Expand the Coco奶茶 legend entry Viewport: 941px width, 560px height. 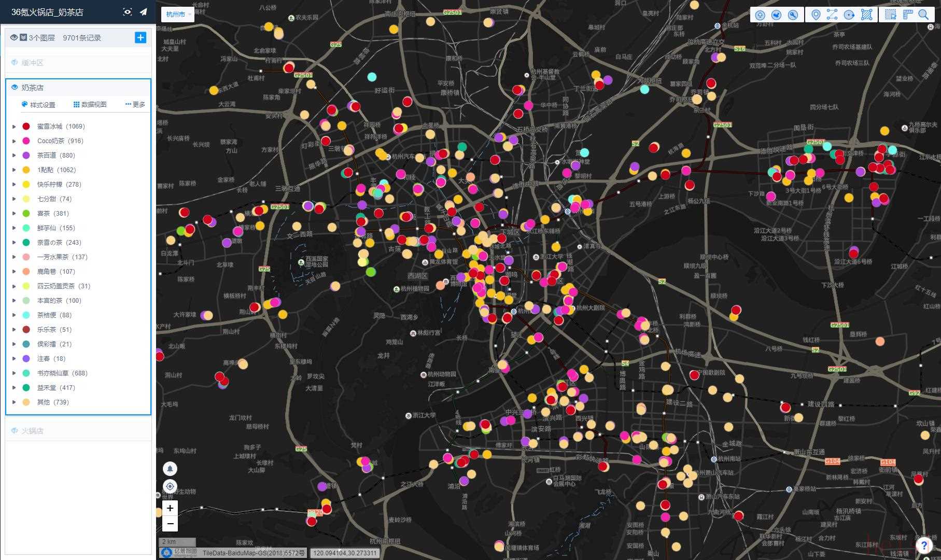(x=15, y=141)
